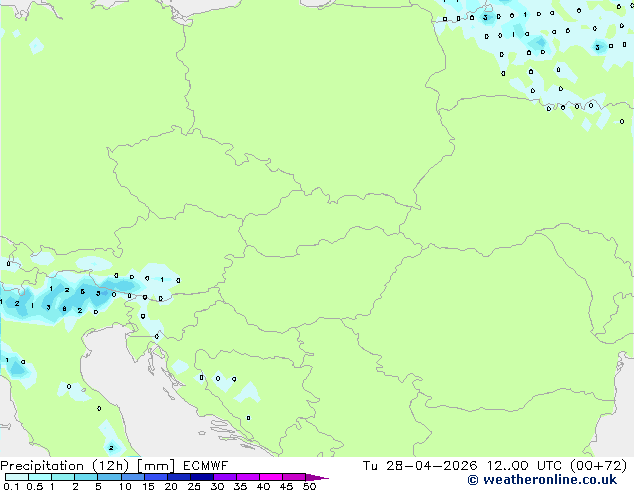Click the 5–10 mm legend color swatch
The height and width of the screenshot is (490, 634).
click(109, 477)
